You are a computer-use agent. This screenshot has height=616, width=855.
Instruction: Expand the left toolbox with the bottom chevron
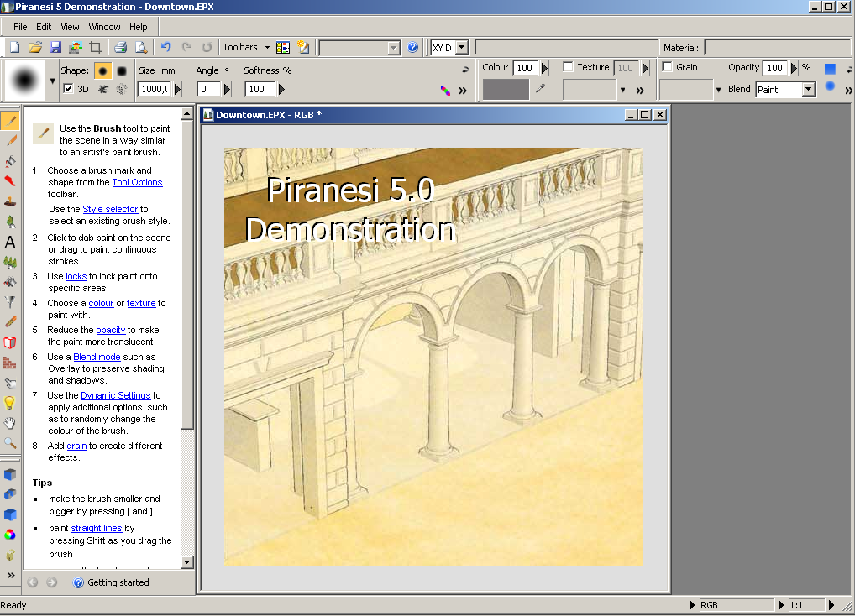tap(10, 575)
